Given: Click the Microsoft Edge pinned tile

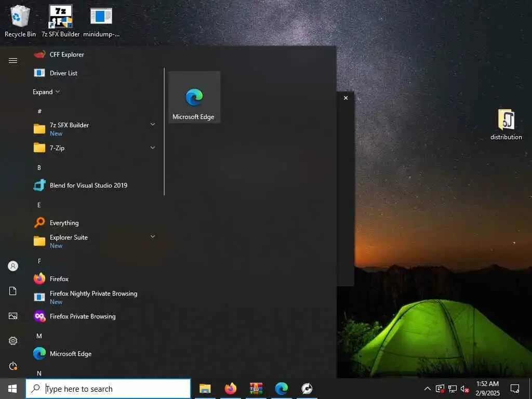Looking at the screenshot, I should coord(194,97).
